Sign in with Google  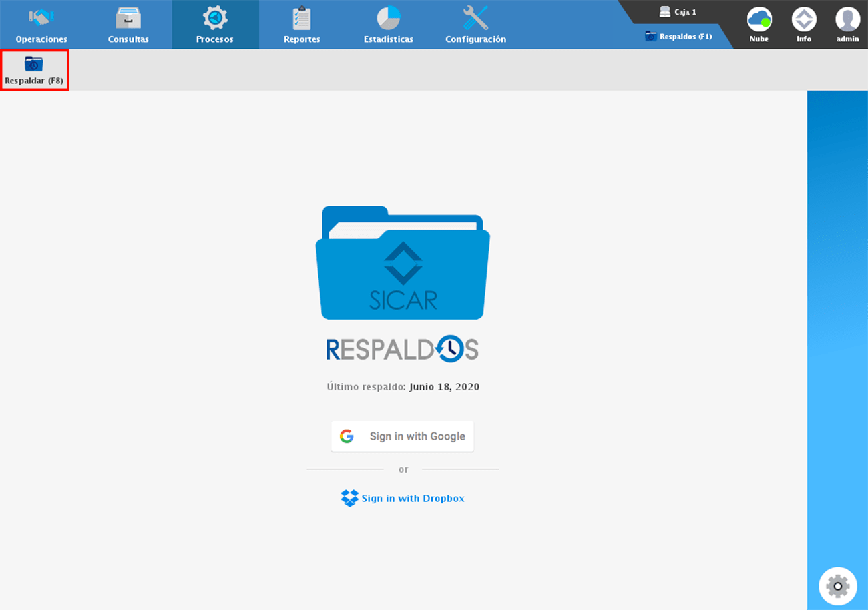point(402,436)
